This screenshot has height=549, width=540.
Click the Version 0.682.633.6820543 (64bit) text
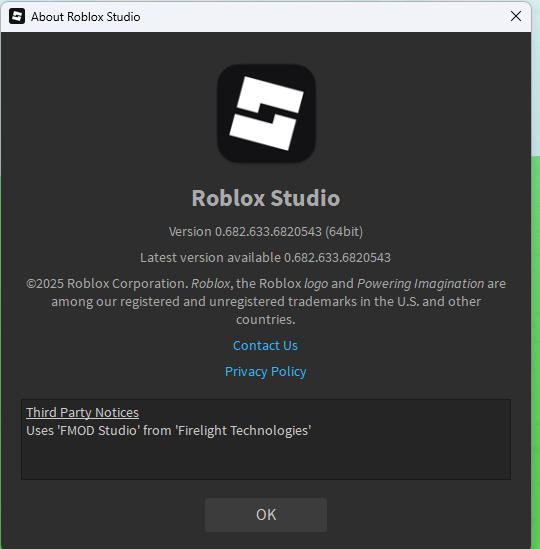pyautogui.click(x=266, y=232)
